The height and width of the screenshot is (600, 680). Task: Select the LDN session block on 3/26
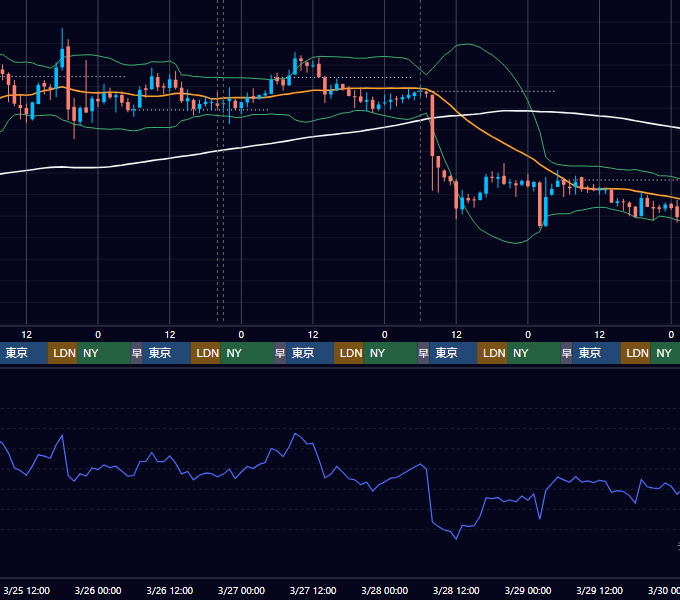click(206, 353)
